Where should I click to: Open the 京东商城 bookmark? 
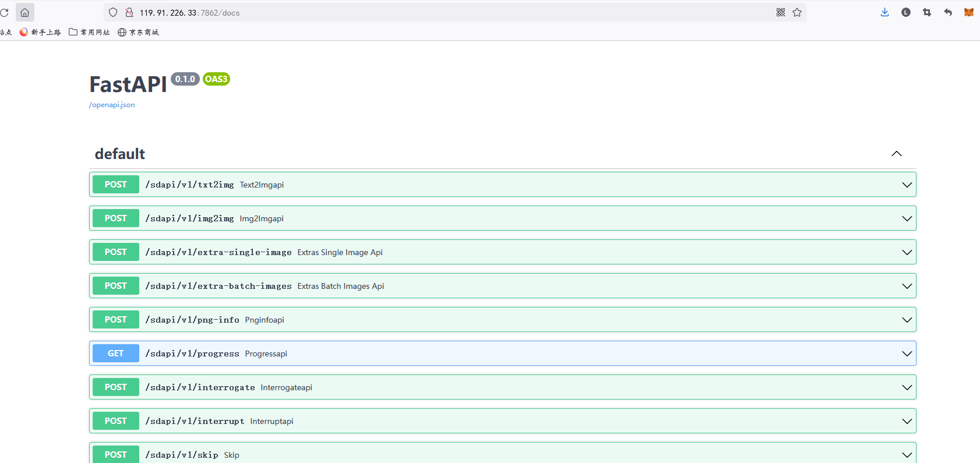point(138,32)
